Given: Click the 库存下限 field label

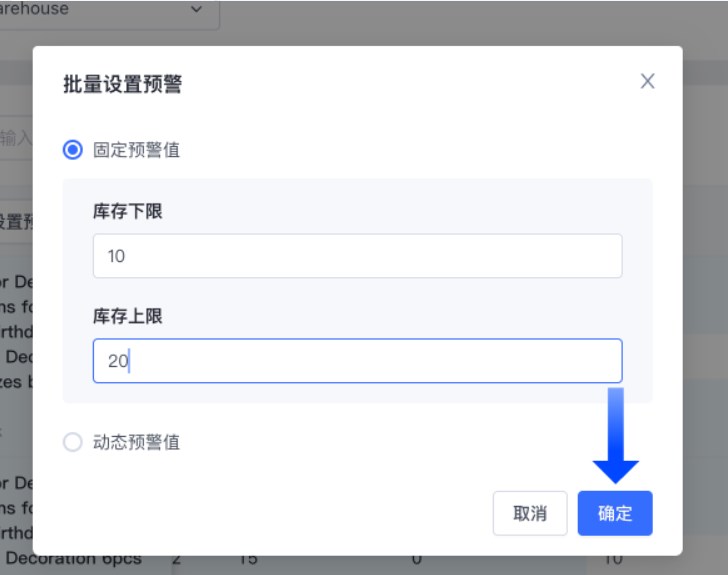Looking at the screenshot, I should pyautogui.click(x=127, y=211).
